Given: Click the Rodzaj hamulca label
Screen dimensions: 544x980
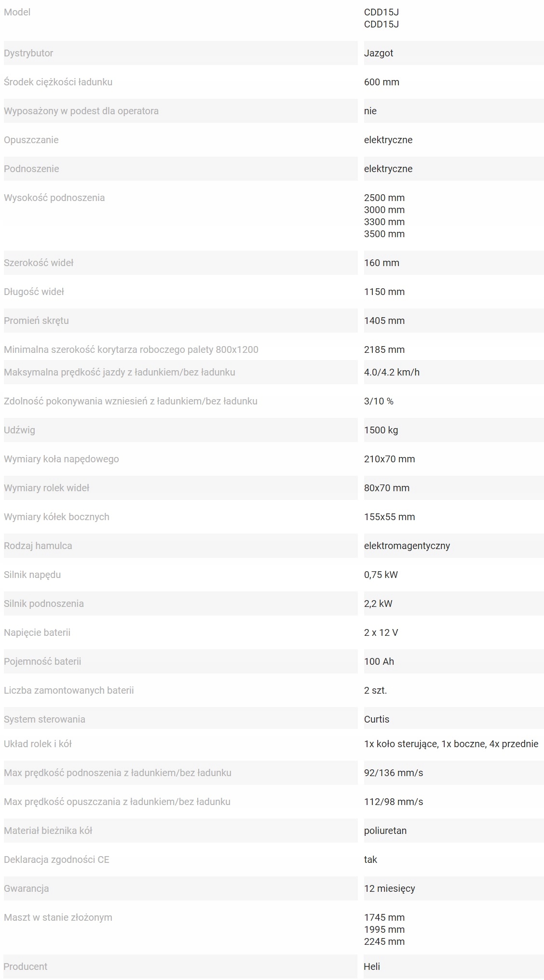Looking at the screenshot, I should (x=38, y=546).
